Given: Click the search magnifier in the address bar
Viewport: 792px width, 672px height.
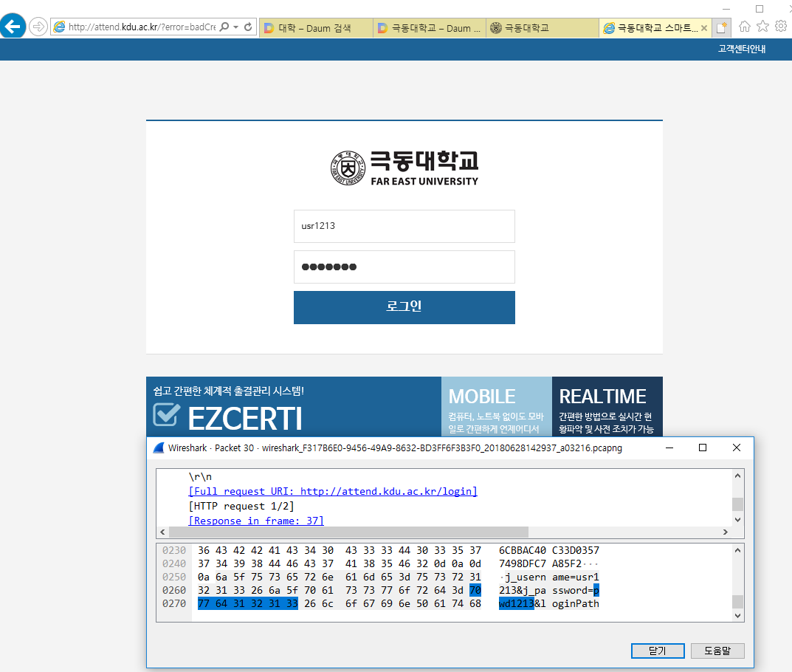Looking at the screenshot, I should coord(224,27).
